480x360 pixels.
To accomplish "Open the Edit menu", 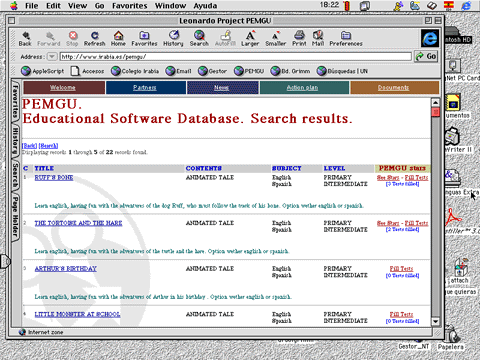I will (x=53, y=6).
